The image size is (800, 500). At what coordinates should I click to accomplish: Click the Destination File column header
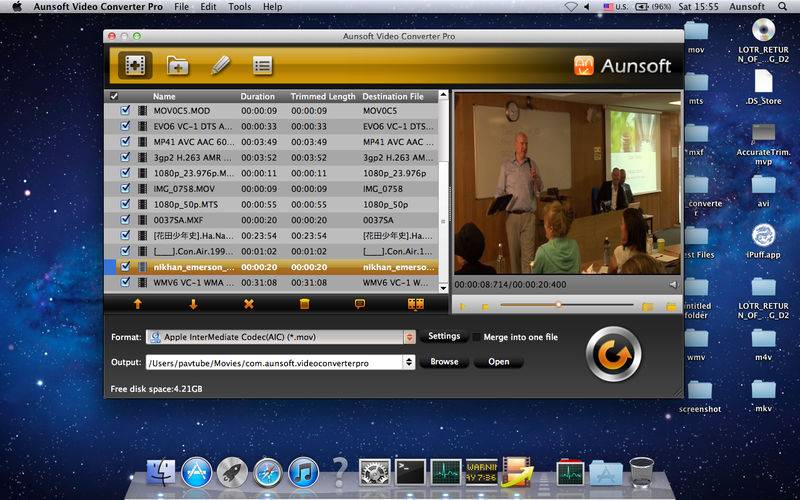[x=393, y=96]
